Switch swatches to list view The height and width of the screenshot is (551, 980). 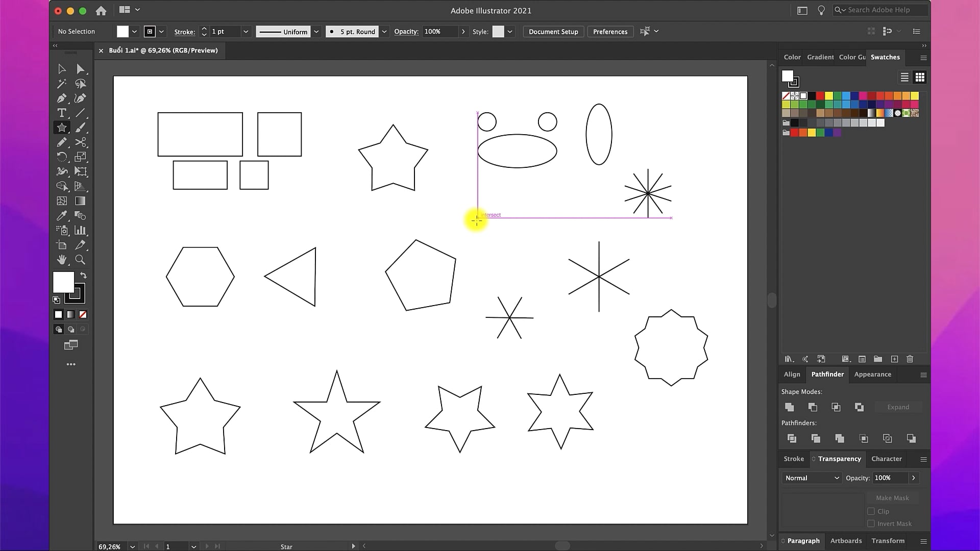click(904, 77)
